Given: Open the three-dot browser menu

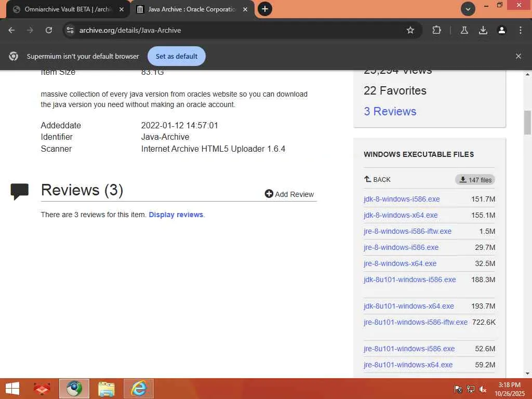Looking at the screenshot, I should [x=520, y=30].
